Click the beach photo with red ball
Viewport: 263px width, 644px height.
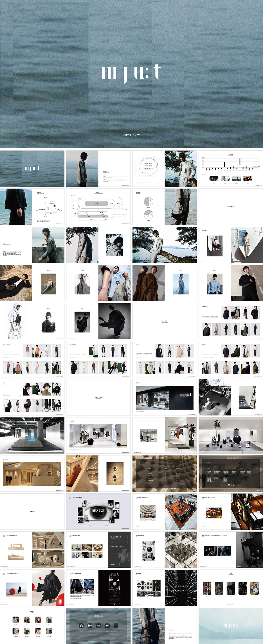(16, 589)
